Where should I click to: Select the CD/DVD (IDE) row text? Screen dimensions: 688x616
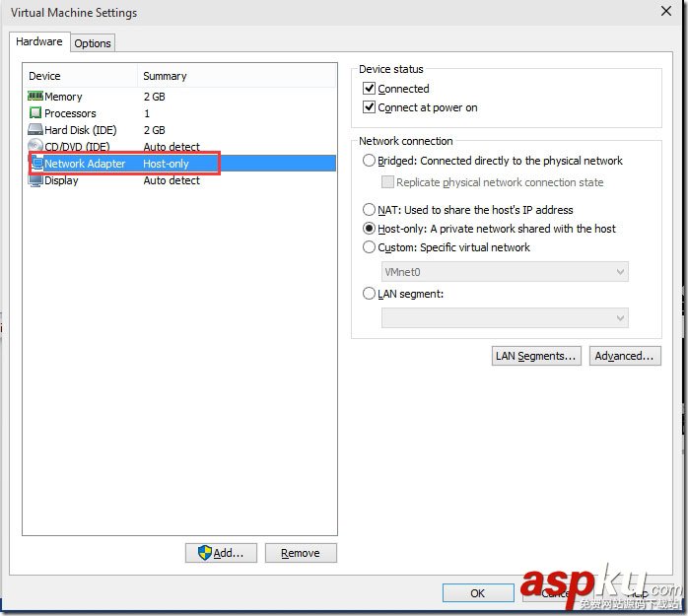77,146
